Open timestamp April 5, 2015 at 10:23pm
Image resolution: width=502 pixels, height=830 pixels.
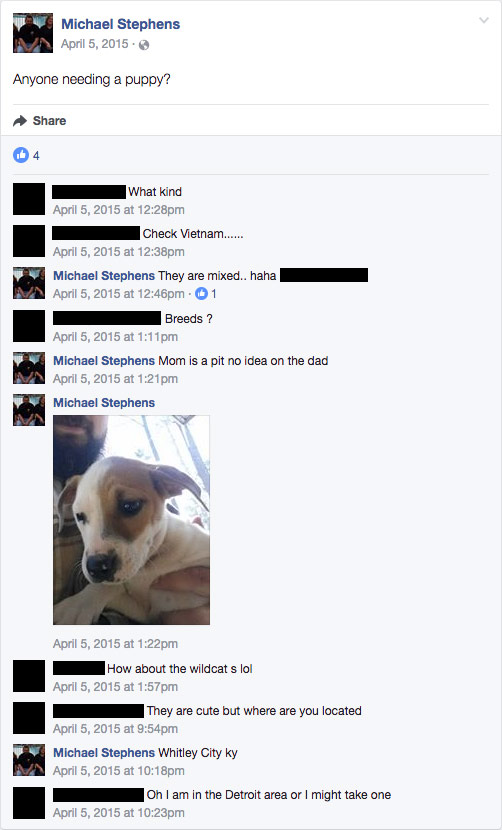pos(119,813)
